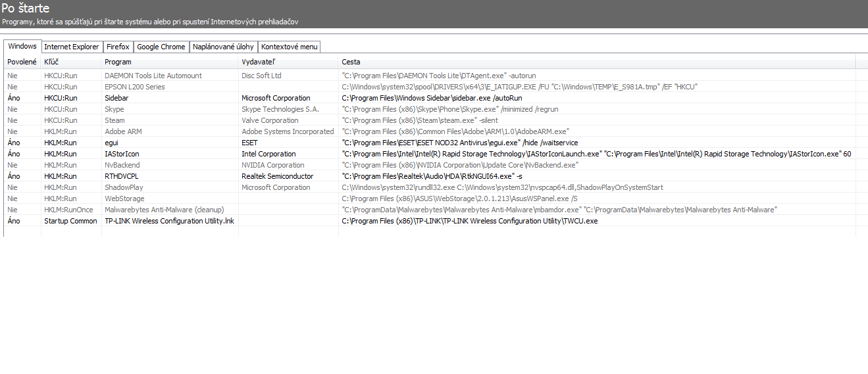
Task: Select the DAEMON Tools Lite Automount entry
Action: point(434,76)
